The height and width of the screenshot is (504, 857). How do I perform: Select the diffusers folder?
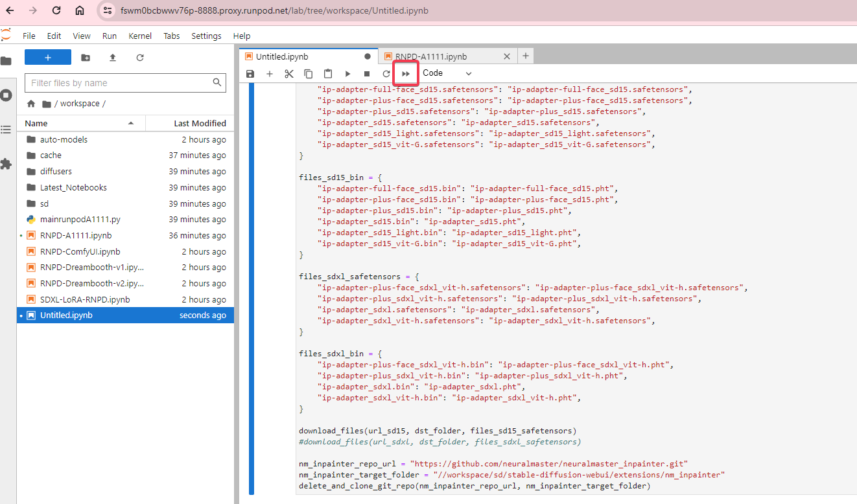[x=125, y=171]
